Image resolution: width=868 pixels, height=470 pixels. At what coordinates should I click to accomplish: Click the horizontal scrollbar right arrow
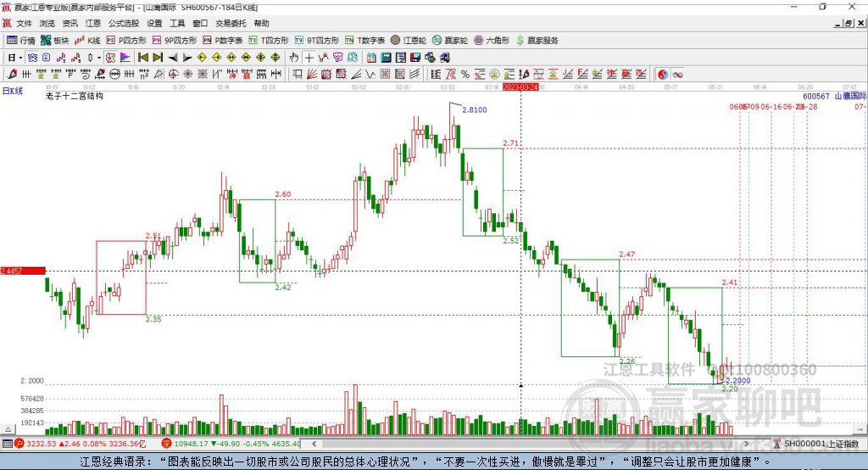(x=746, y=444)
